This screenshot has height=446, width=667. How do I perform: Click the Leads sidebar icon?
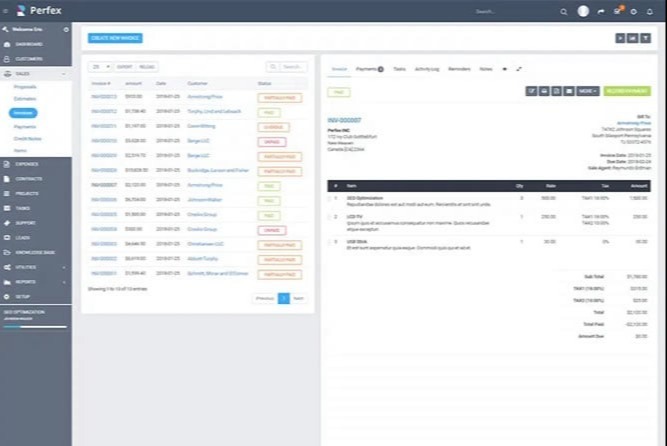[7, 237]
